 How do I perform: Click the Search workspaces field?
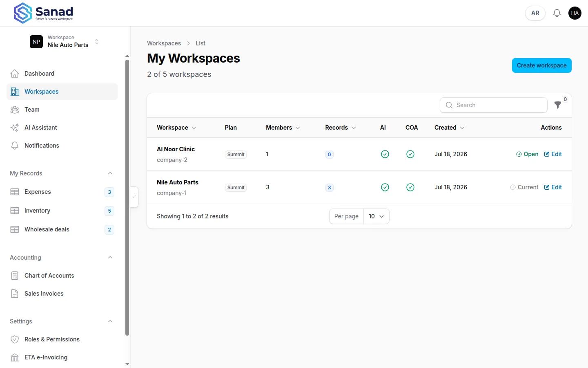[x=494, y=105]
